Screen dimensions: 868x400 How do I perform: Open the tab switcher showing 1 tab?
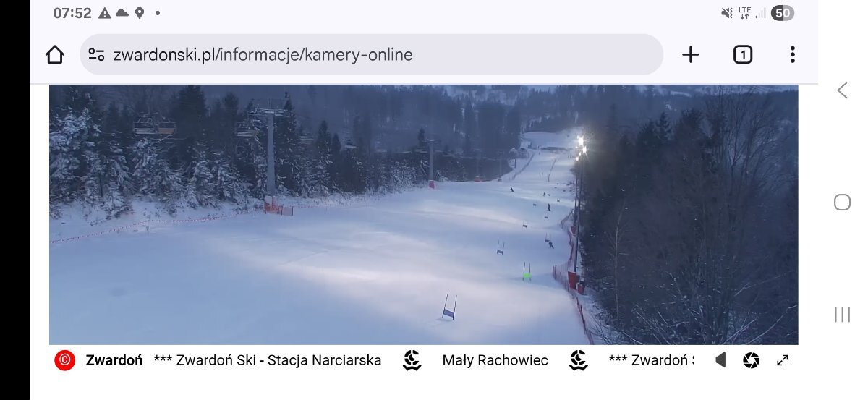743,54
